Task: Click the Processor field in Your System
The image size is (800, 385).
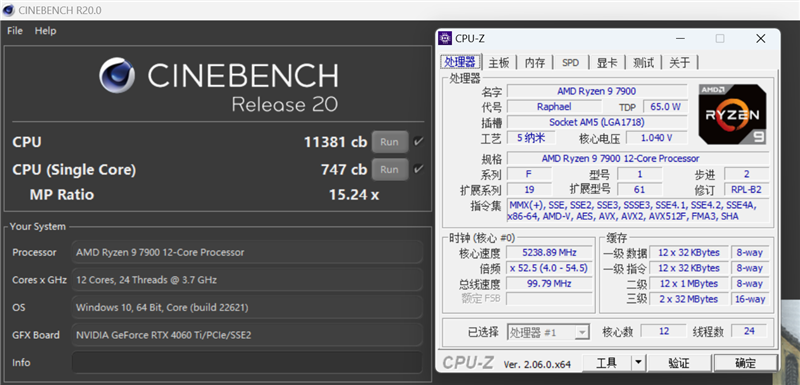Action: coord(247,252)
